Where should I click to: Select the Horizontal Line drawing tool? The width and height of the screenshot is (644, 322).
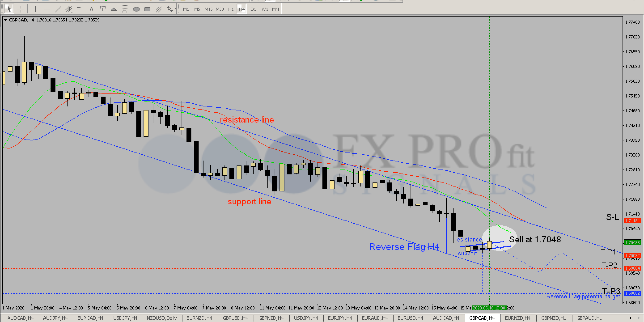coord(47,9)
